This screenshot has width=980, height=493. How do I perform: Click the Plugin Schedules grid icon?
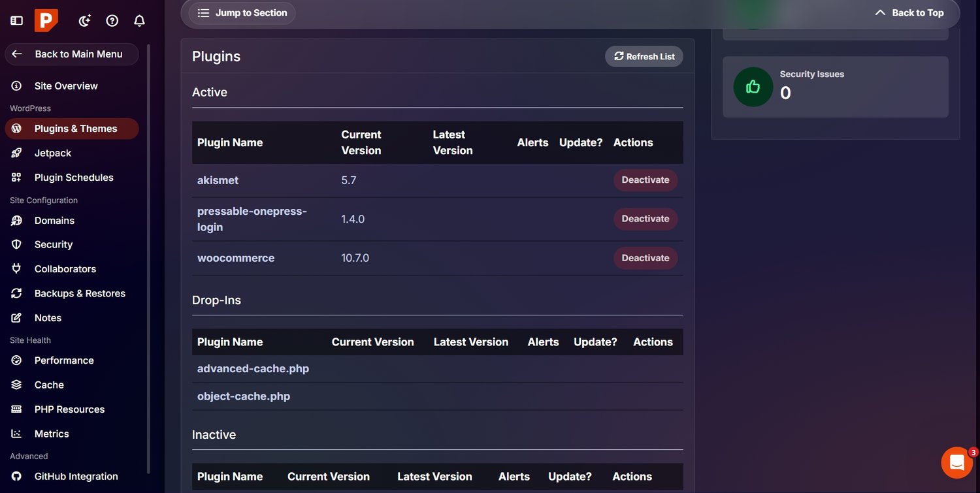[16, 178]
